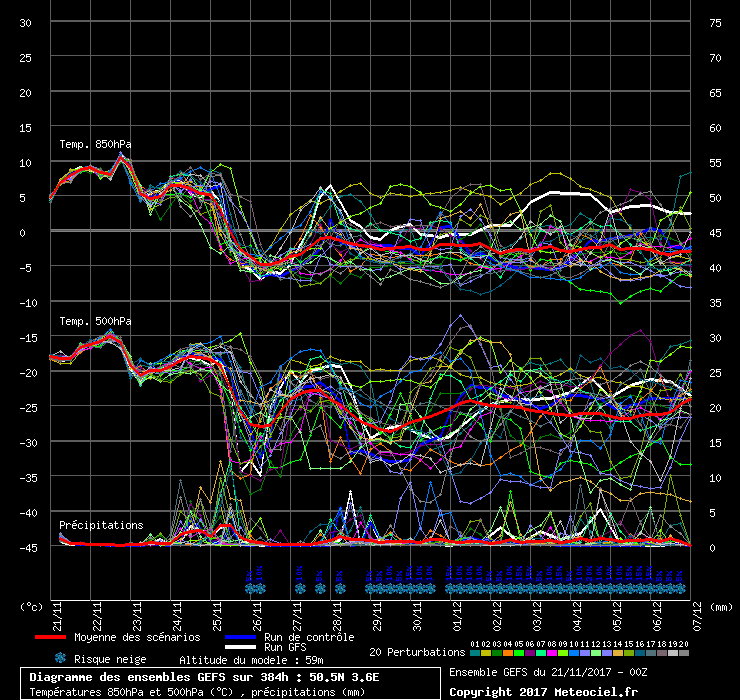The width and height of the screenshot is (740, 700).
Task: Click the 'Temp. 850hPa' chart label
Action: pos(95,144)
